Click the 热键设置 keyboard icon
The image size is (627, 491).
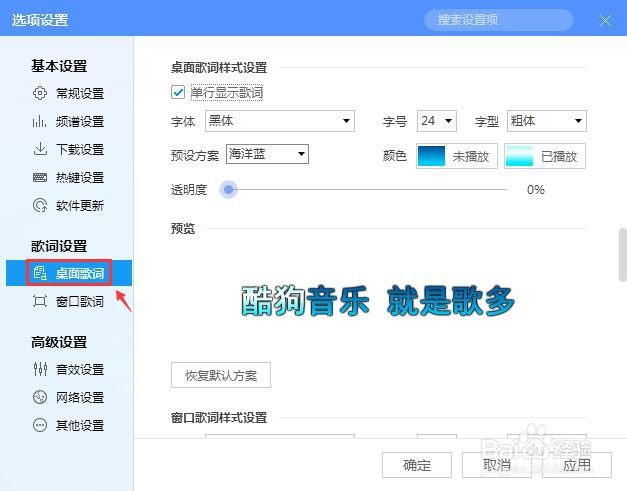click(40, 177)
